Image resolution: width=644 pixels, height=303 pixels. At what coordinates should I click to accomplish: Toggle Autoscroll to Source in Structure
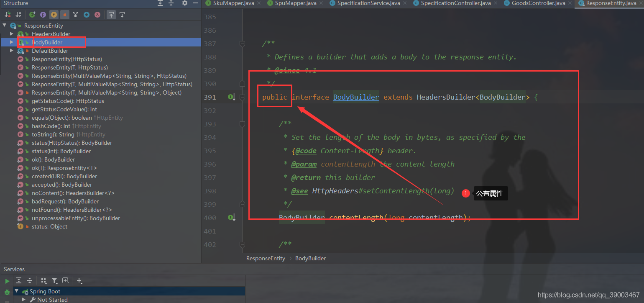tap(111, 15)
